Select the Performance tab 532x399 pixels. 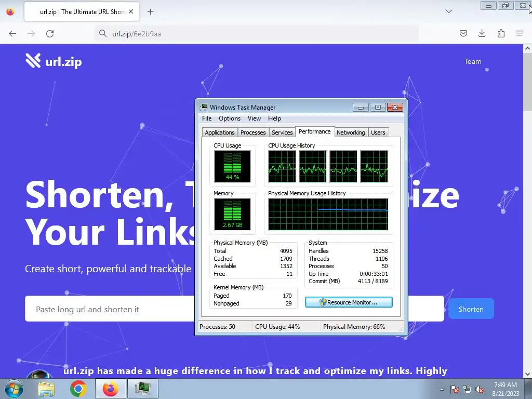point(314,131)
